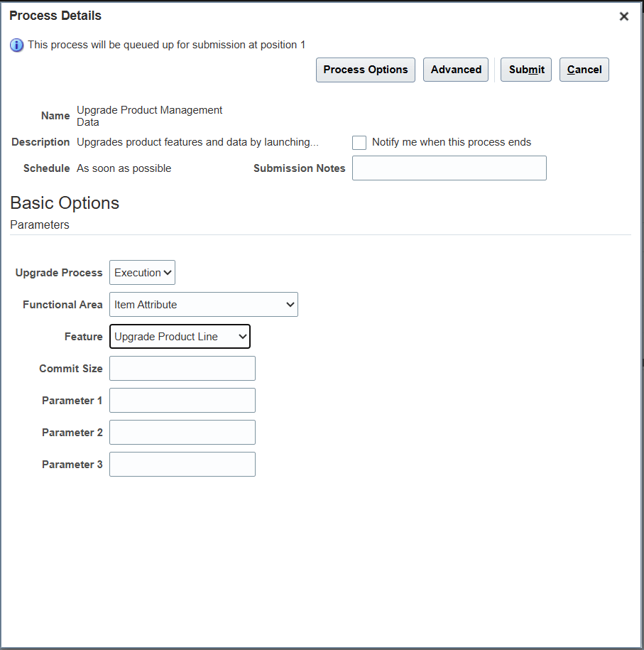Click the Basic Options heading
This screenshot has height=650, width=644.
tap(64, 203)
